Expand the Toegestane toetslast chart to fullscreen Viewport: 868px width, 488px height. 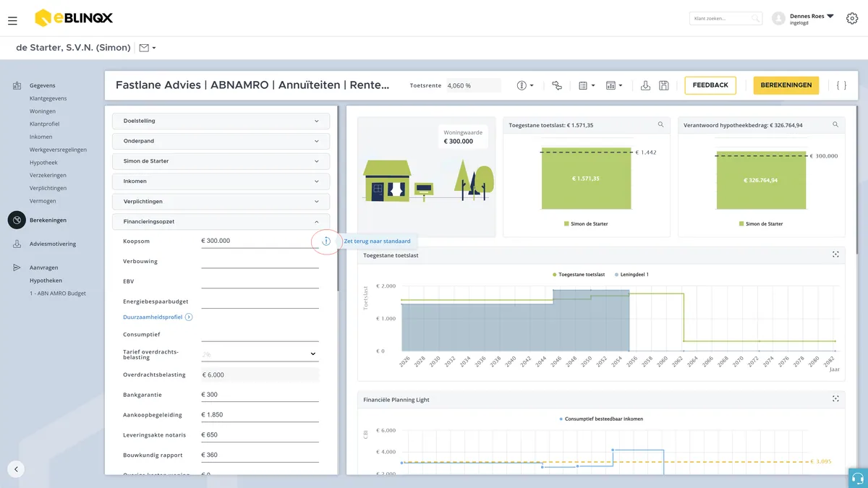point(835,254)
